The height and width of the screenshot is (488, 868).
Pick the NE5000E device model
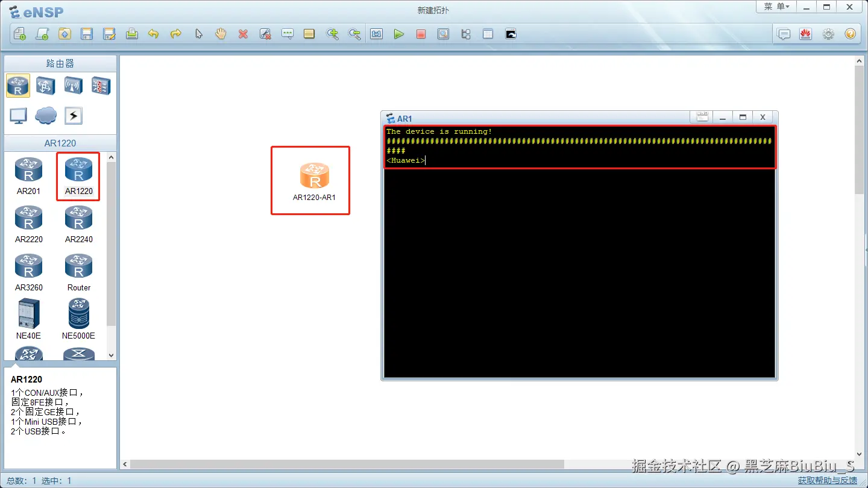(x=78, y=319)
